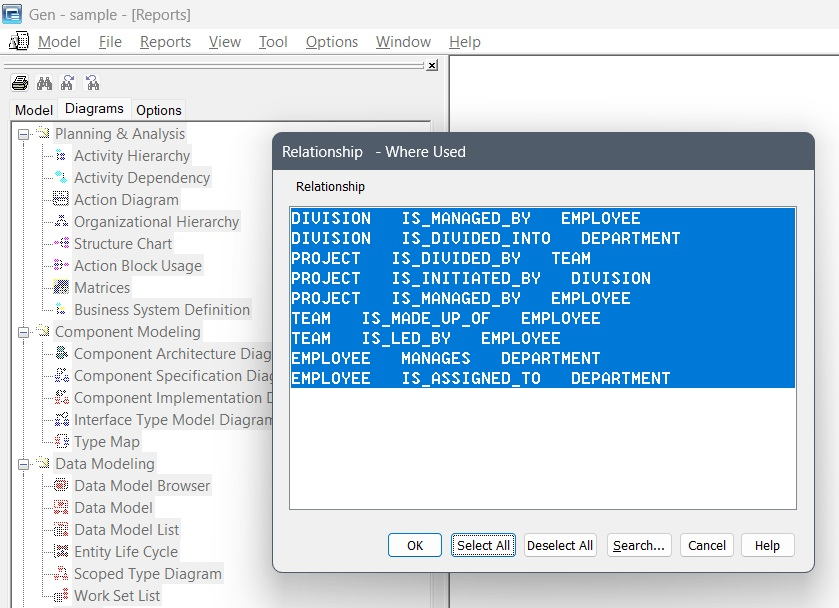
Task: Collapse the Component Modeling tree node
Action: 23,332
